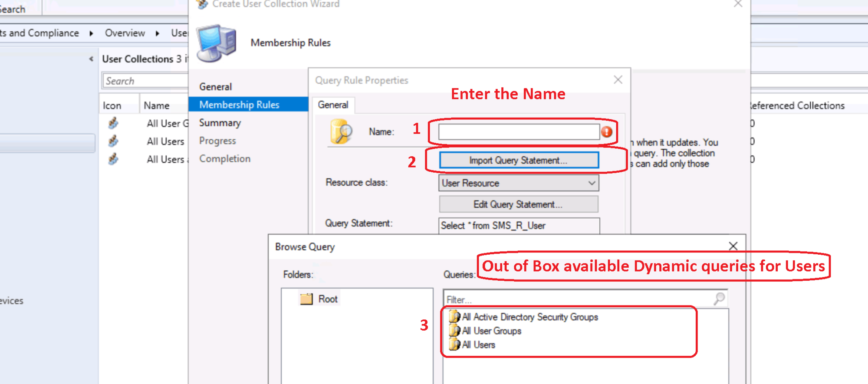
Task: Click the query magnifier icon beside Name label
Action: (341, 132)
